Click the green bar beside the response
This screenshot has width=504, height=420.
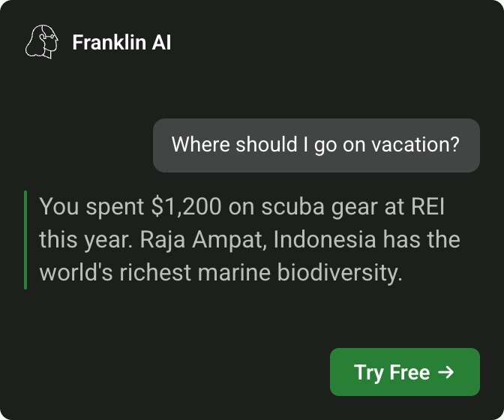coord(25,240)
